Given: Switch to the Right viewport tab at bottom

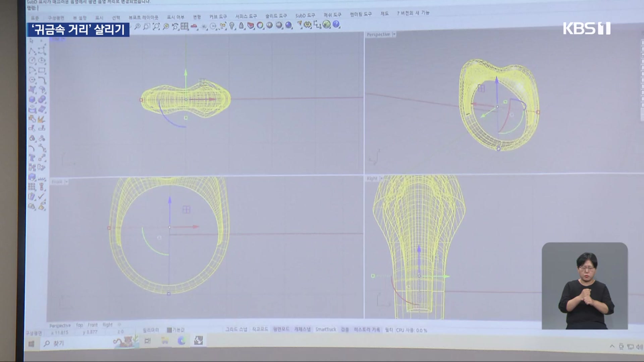Looking at the screenshot, I should [x=107, y=324].
